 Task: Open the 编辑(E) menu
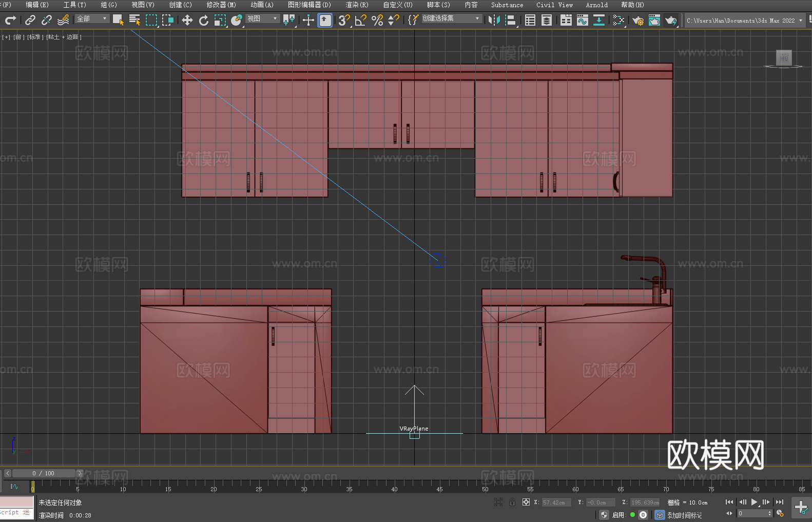(x=37, y=5)
